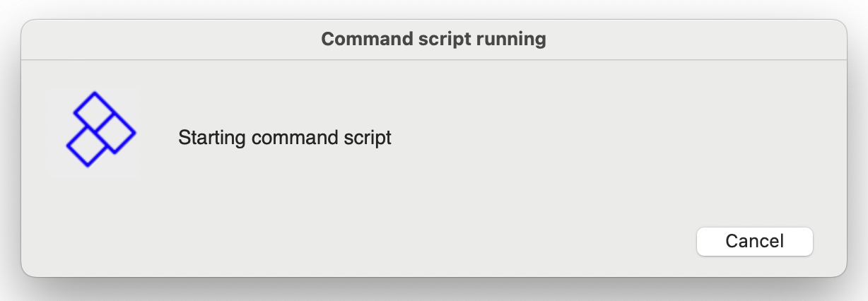Stop the command script with Cancel
The height and width of the screenshot is (301, 868).
point(755,241)
